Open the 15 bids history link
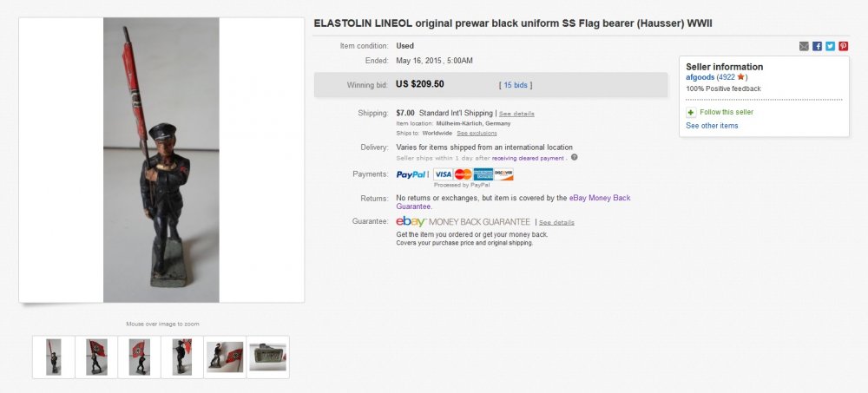Screen dimensions: 868x393 pyautogui.click(x=516, y=85)
